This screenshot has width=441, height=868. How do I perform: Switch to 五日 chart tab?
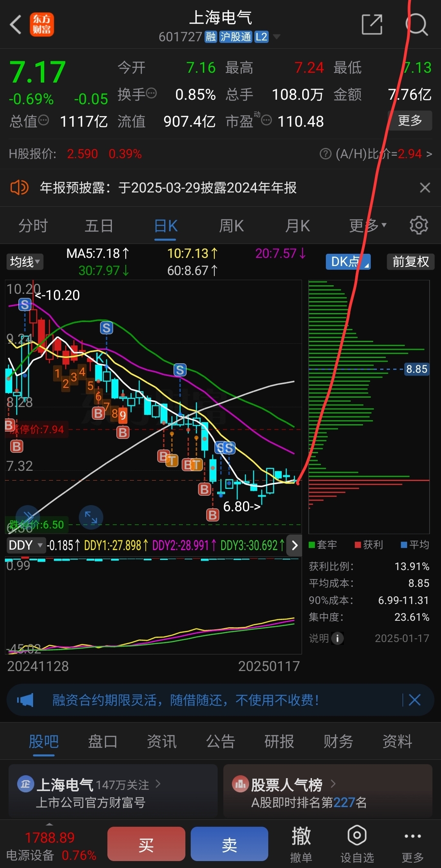[x=99, y=226]
